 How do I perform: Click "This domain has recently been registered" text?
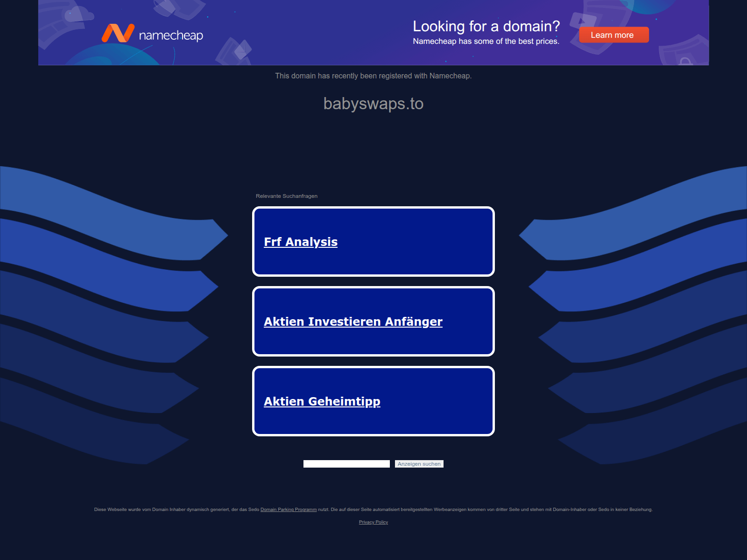pyautogui.click(x=373, y=76)
